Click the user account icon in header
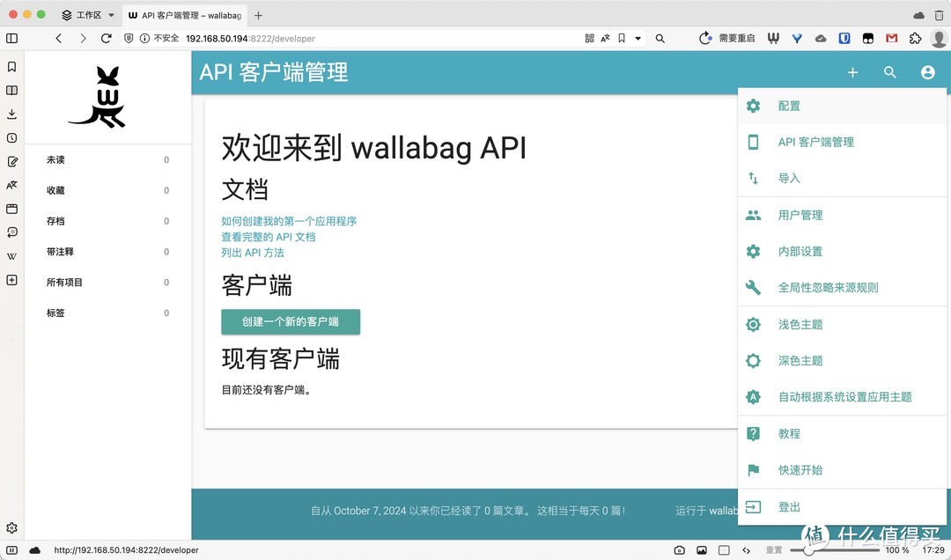The image size is (951, 560). tap(927, 73)
